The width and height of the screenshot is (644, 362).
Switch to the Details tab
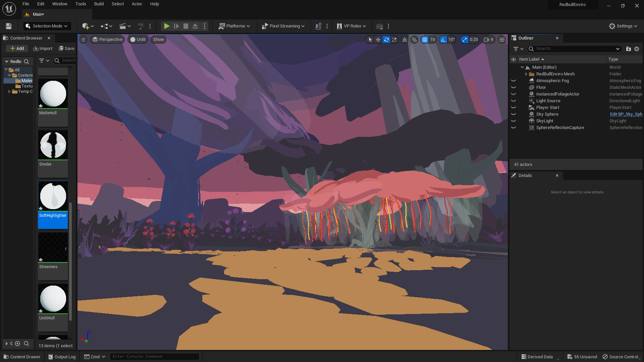(x=525, y=176)
